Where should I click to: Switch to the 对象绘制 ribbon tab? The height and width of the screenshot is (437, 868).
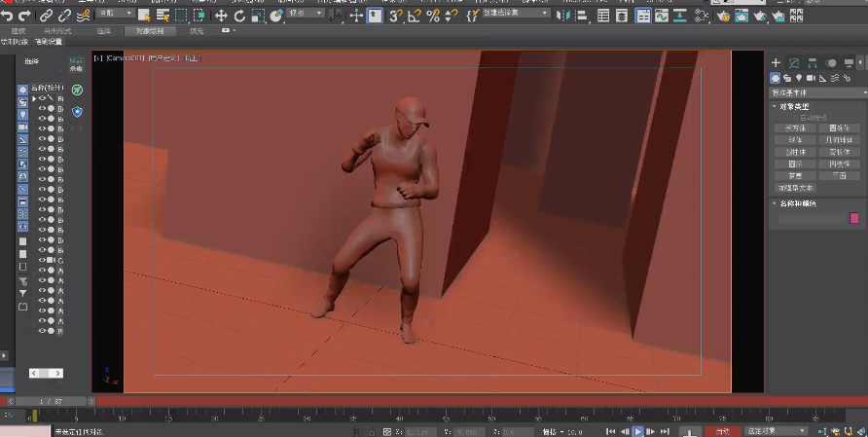150,31
